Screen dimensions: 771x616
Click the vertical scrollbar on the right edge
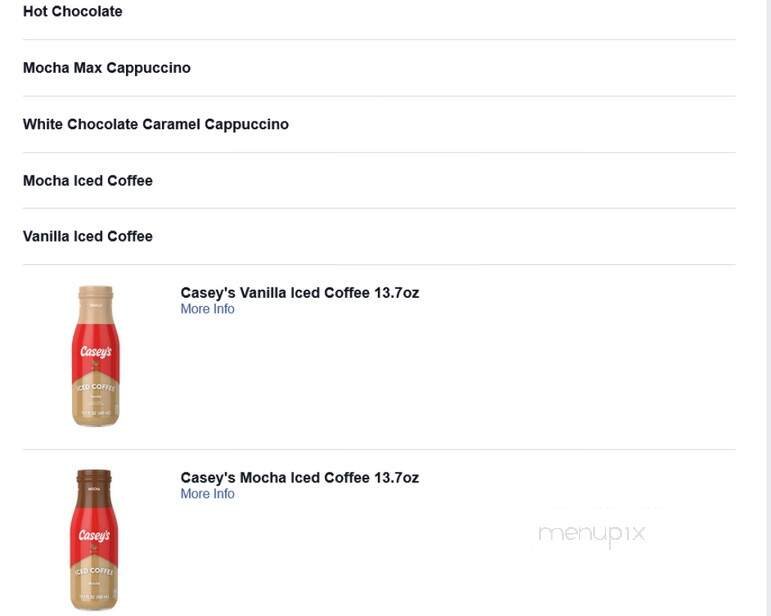pos(767,300)
